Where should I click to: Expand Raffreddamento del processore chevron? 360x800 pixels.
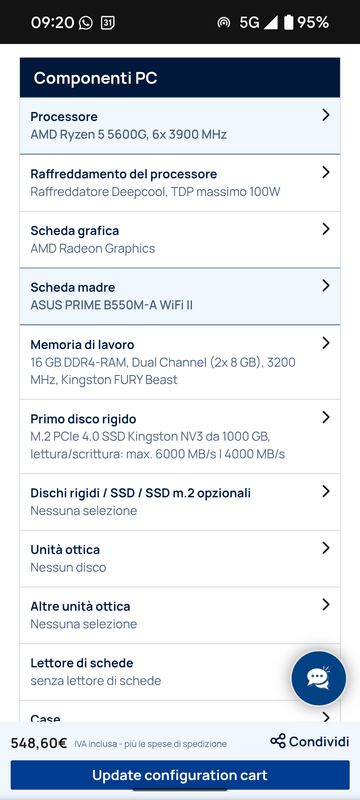[326, 172]
